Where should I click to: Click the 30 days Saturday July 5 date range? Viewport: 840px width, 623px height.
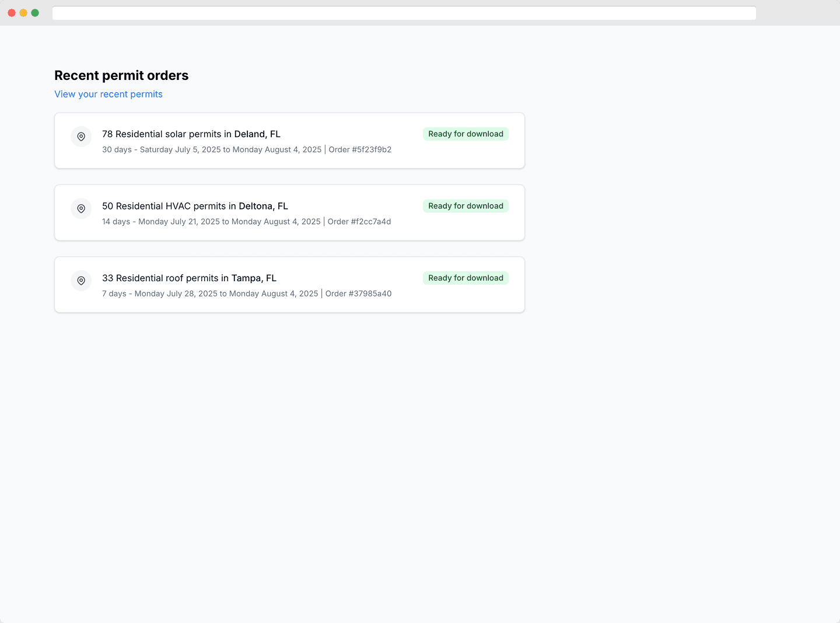click(x=211, y=150)
